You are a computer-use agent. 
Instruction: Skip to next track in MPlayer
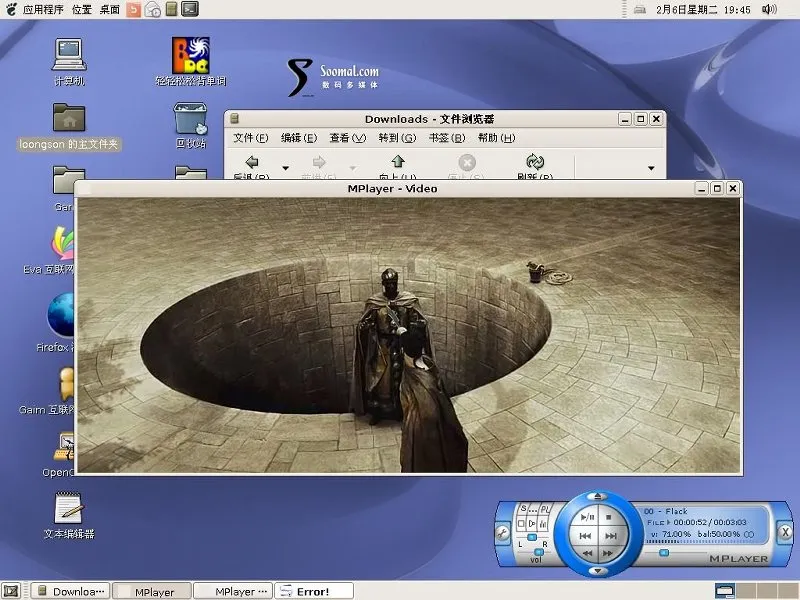click(611, 536)
